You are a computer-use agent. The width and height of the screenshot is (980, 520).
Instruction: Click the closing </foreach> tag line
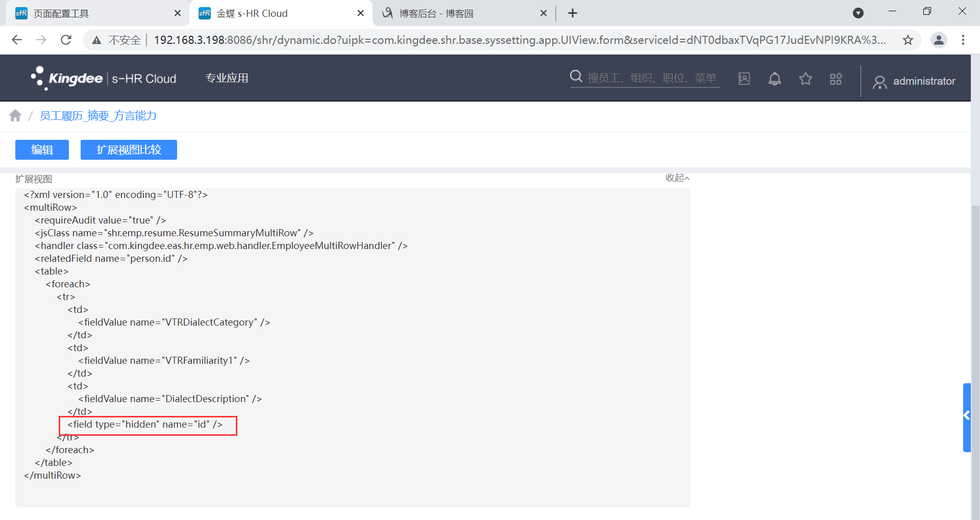70,450
